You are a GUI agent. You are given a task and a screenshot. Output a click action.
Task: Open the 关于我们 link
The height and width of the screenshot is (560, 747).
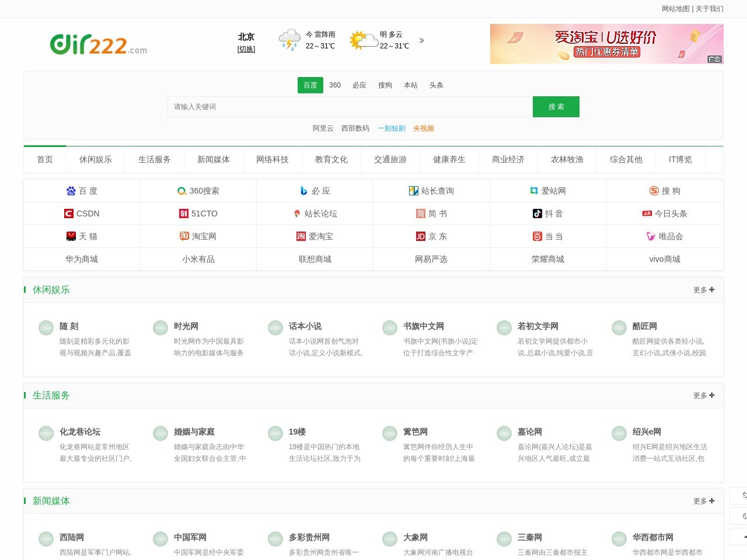pyautogui.click(x=710, y=9)
